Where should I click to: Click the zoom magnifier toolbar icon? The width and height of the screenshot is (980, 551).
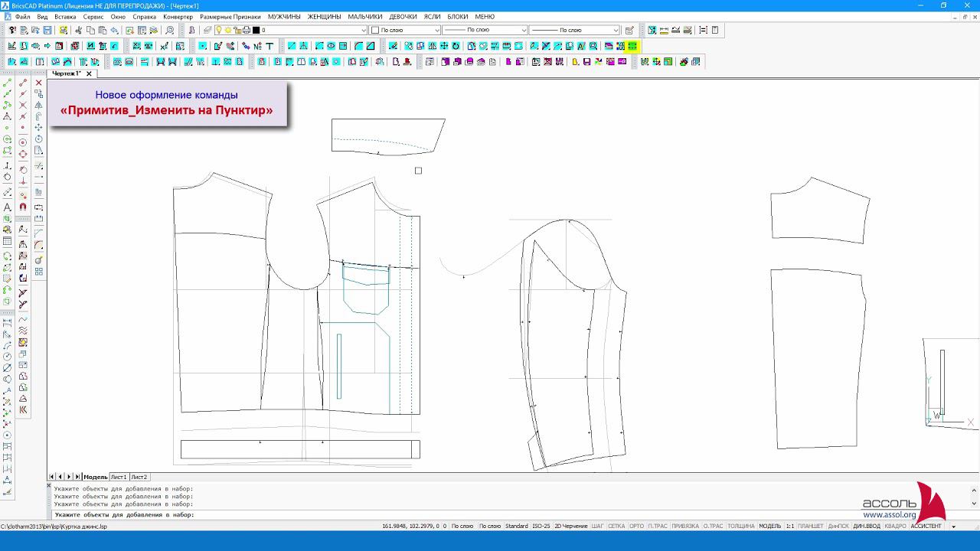tap(169, 31)
